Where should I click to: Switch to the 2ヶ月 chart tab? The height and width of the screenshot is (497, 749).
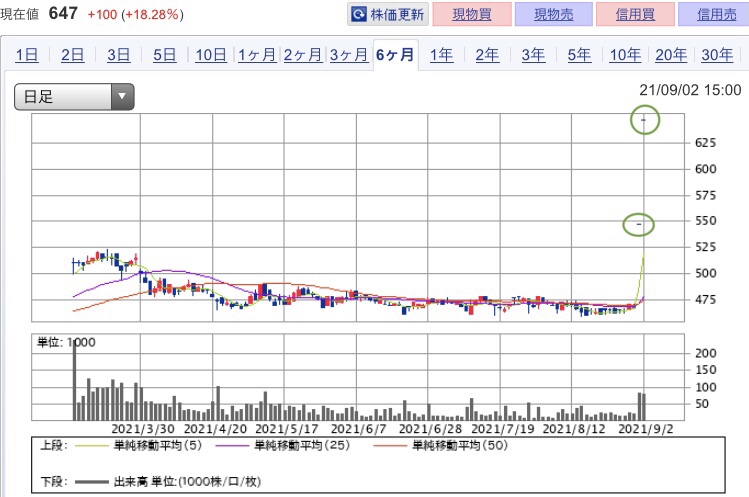(303, 55)
